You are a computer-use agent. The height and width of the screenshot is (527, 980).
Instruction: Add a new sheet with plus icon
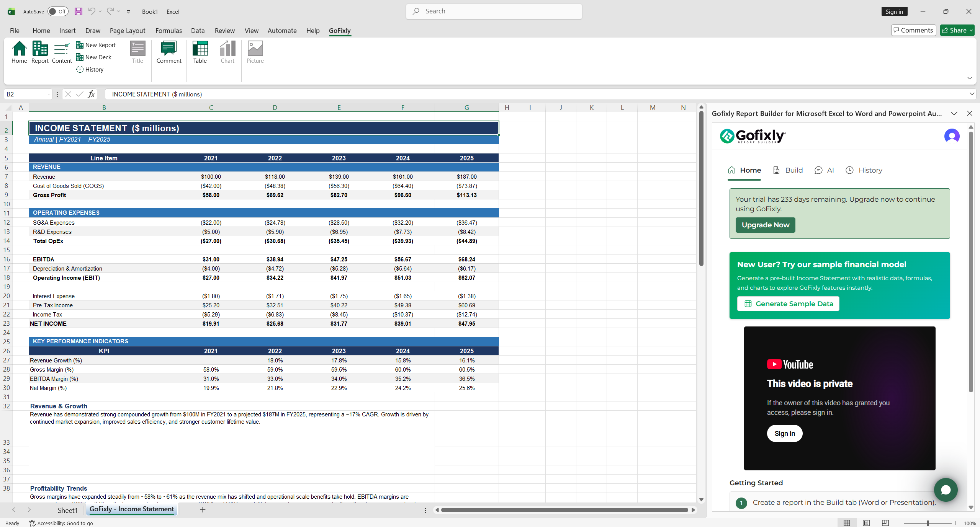coord(203,510)
